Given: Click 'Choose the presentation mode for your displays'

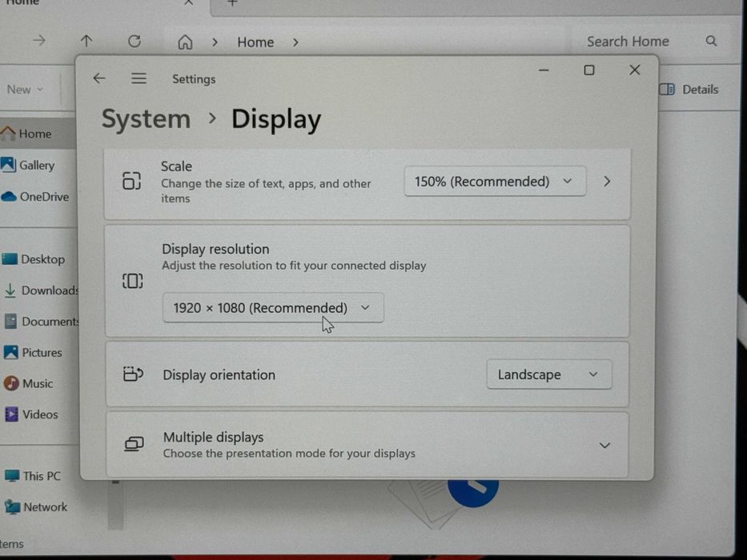Looking at the screenshot, I should click(x=289, y=454).
